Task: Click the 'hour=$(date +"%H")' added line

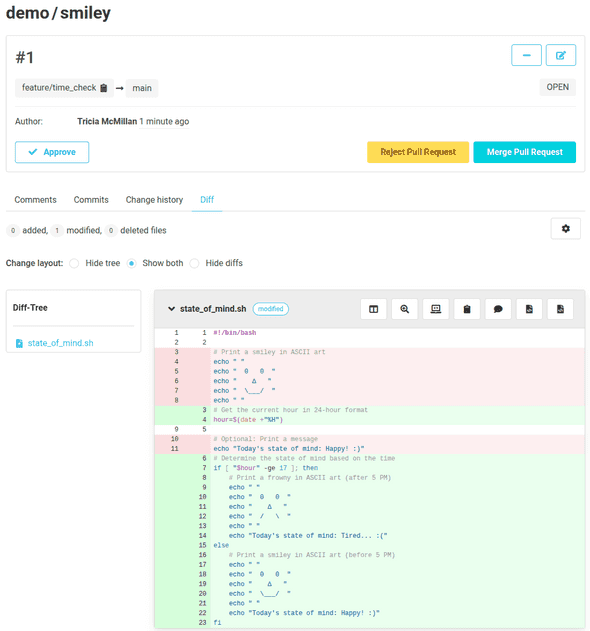Action: pos(369,420)
